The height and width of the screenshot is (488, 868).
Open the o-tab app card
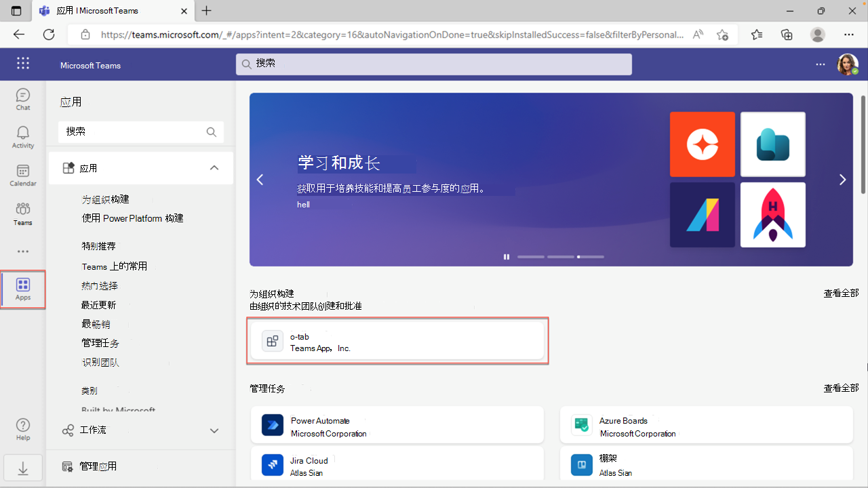(x=397, y=341)
